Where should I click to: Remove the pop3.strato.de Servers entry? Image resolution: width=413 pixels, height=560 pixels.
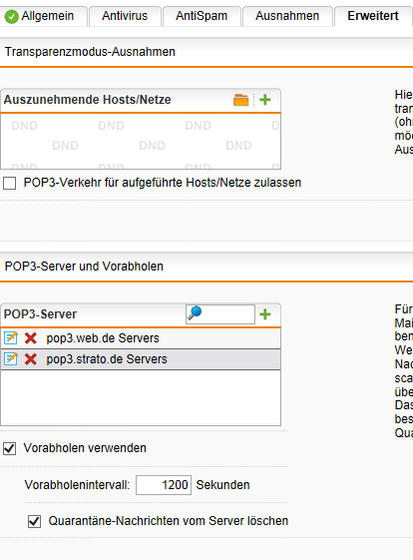click(31, 359)
